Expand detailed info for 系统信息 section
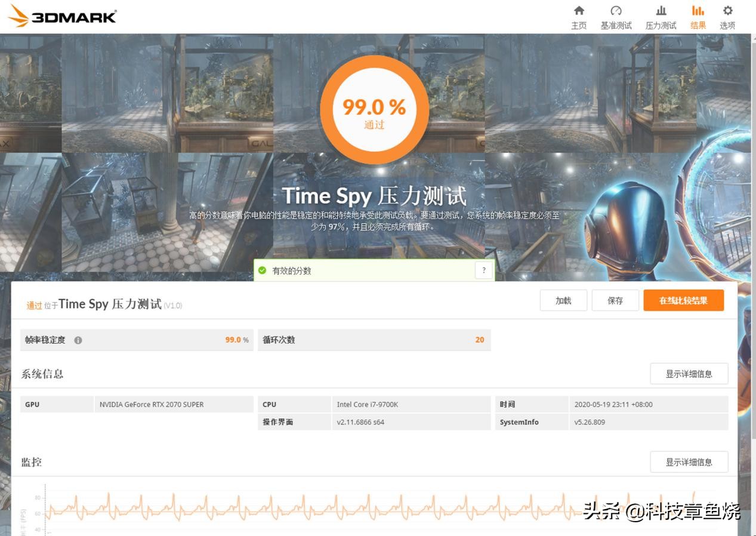Image resolution: width=756 pixels, height=536 pixels. tap(689, 373)
